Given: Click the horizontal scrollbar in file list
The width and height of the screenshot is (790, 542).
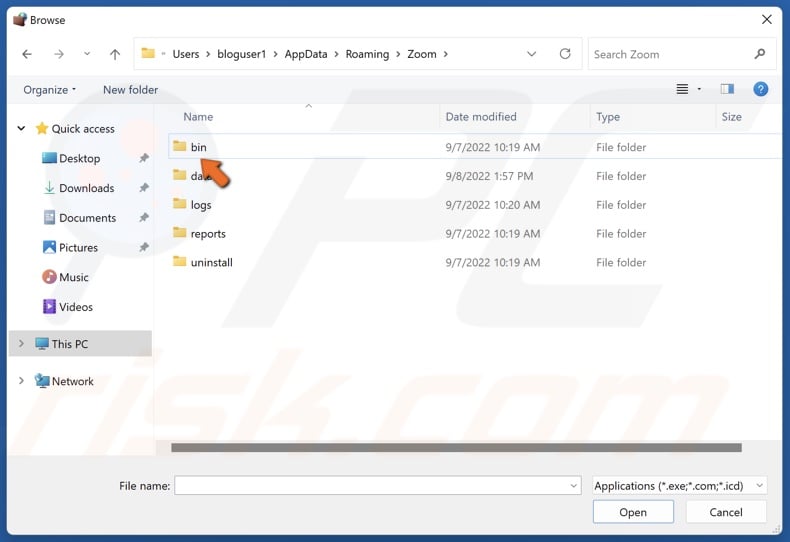Looking at the screenshot, I should pyautogui.click(x=456, y=448).
